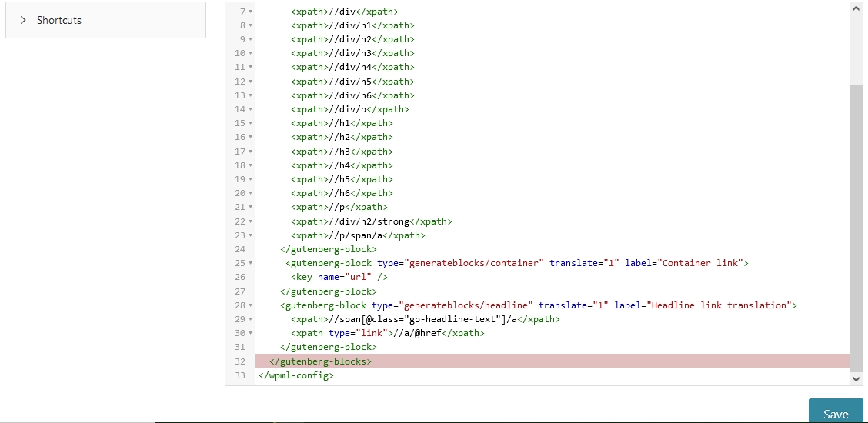Click the //h6 xpath line

click(342, 193)
